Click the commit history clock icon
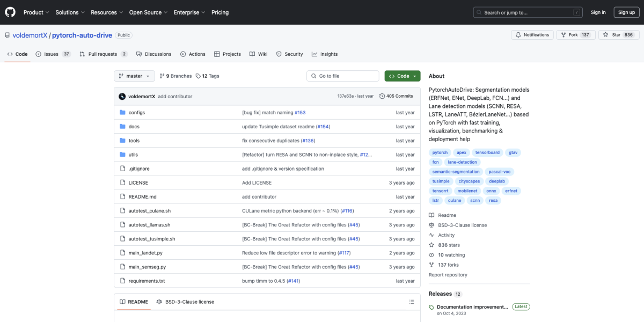Screen dimensions: 644x322 (x=382, y=96)
